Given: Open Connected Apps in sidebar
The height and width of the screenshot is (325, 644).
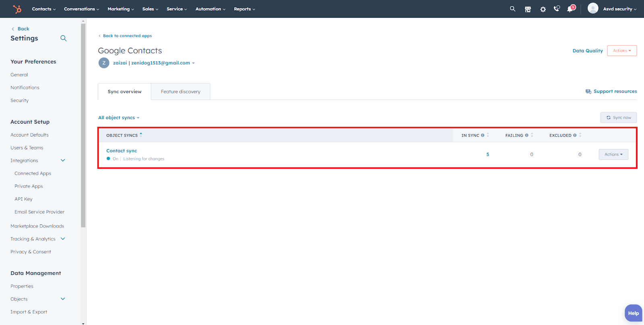Looking at the screenshot, I should click(33, 174).
